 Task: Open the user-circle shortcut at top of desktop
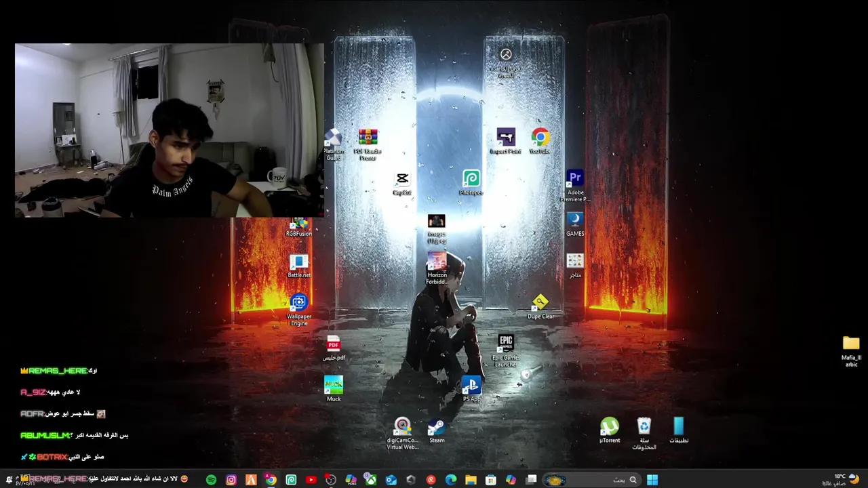click(x=506, y=62)
